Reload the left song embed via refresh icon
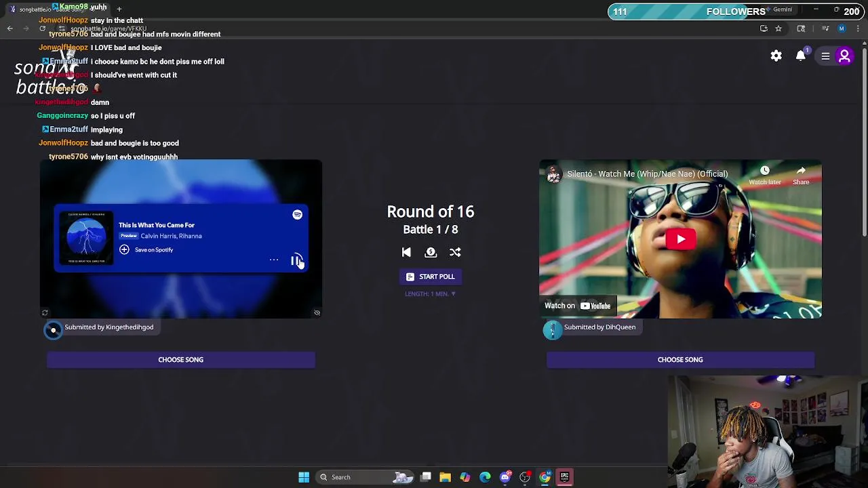Viewport: 868px width, 488px height. [x=45, y=312]
